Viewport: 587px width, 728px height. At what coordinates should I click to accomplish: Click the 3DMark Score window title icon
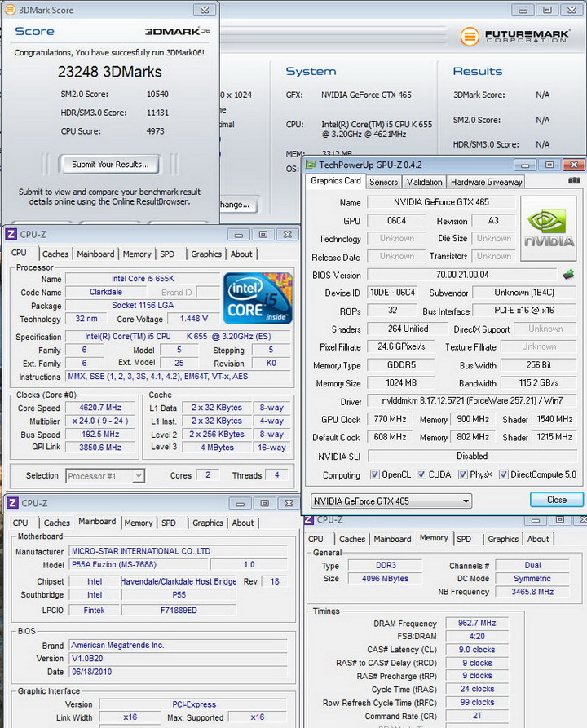pyautogui.click(x=11, y=9)
